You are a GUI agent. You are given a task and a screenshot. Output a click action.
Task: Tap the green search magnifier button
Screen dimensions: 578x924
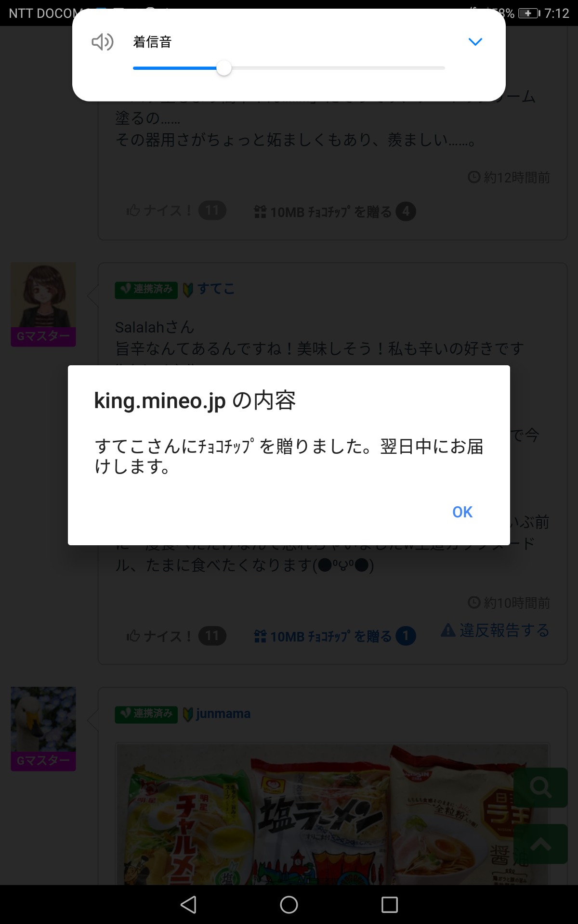(540, 787)
